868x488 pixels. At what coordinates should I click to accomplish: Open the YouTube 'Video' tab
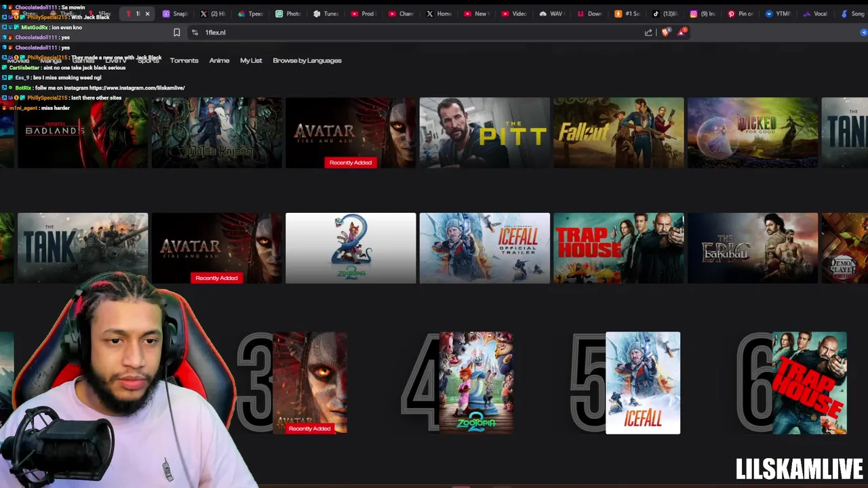point(514,14)
